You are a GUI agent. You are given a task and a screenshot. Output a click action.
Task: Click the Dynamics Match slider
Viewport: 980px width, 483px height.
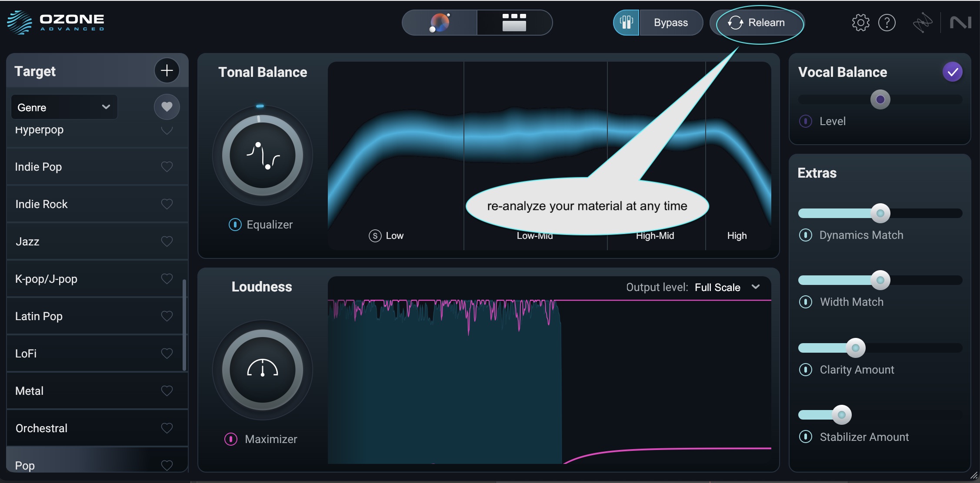[x=880, y=213]
